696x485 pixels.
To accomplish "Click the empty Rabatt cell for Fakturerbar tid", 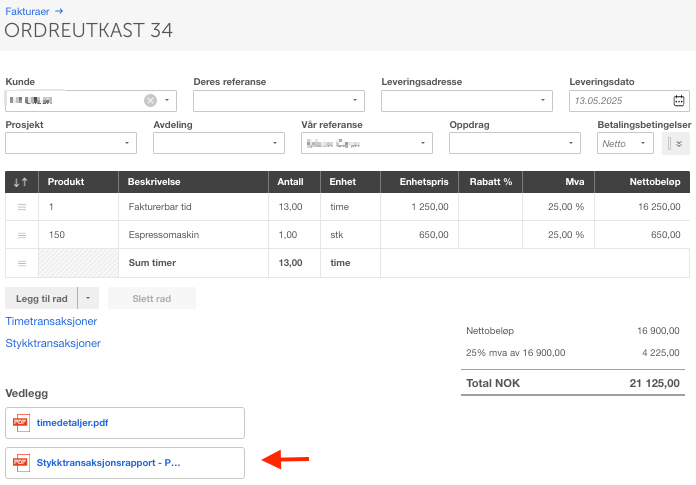I will (x=490, y=207).
